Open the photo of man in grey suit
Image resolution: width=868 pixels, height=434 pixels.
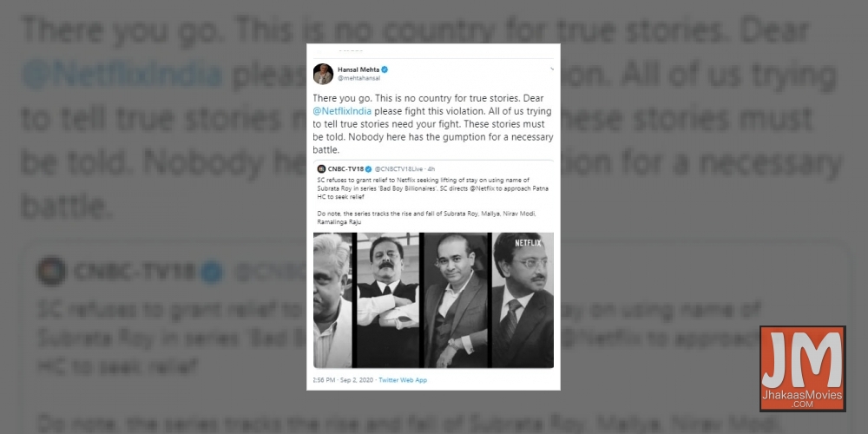457,300
